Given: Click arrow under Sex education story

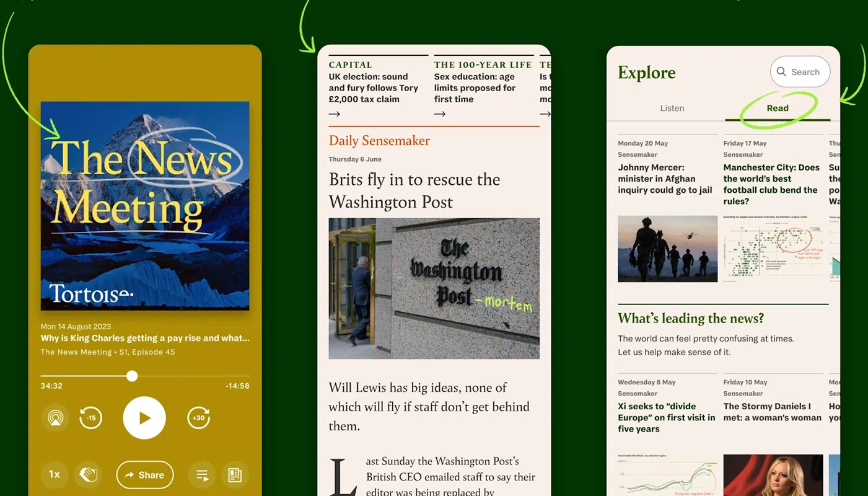Looking at the screenshot, I should 440,114.
